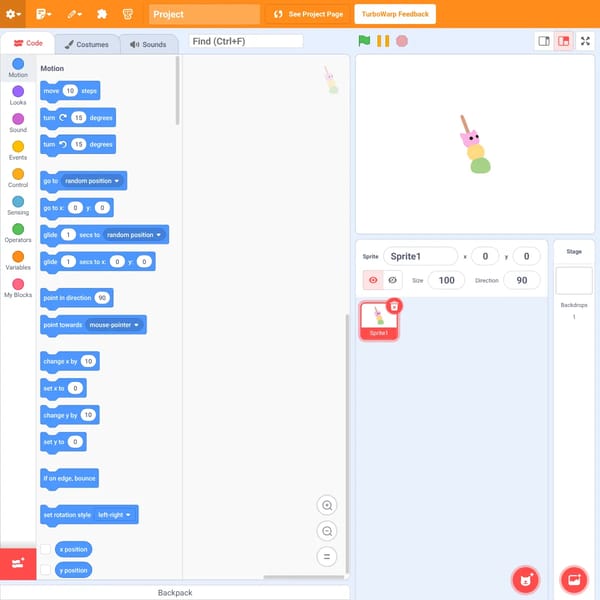Viewport: 600px width, 600px height.
Task: Open the settings gear menu
Action: [x=13, y=14]
